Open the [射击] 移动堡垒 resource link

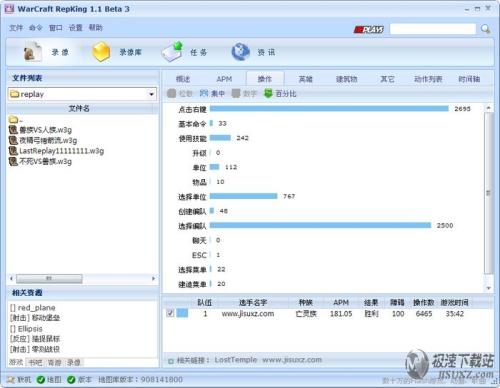35,318
